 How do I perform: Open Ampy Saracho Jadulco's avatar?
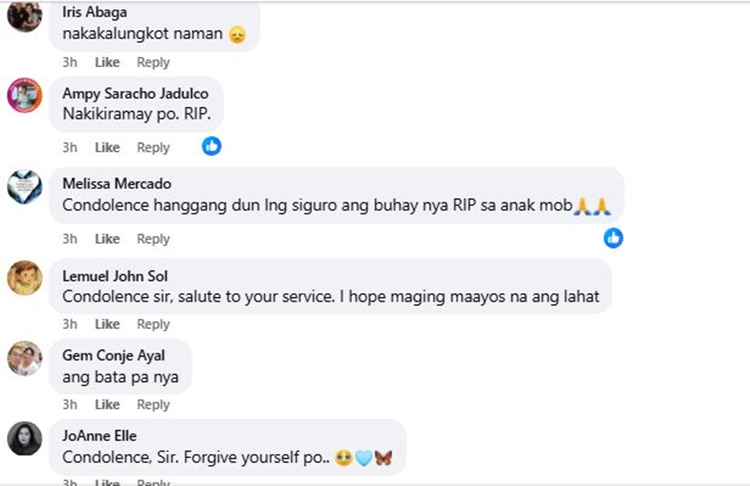[x=24, y=95]
